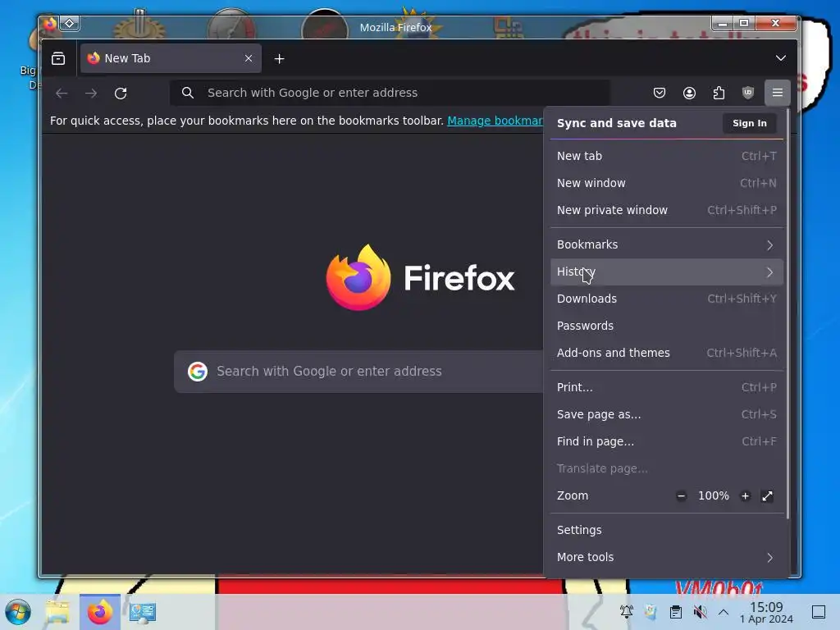This screenshot has width=840, height=630.
Task: Decrease zoom with minus button
Action: [x=681, y=496]
